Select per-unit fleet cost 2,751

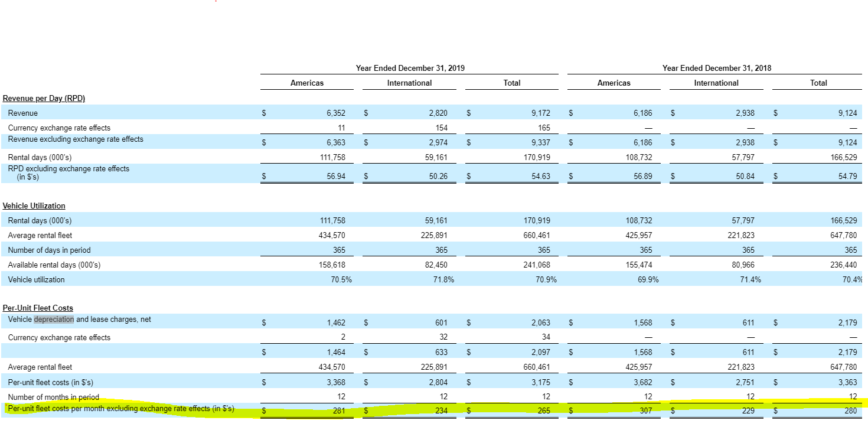[x=745, y=382]
